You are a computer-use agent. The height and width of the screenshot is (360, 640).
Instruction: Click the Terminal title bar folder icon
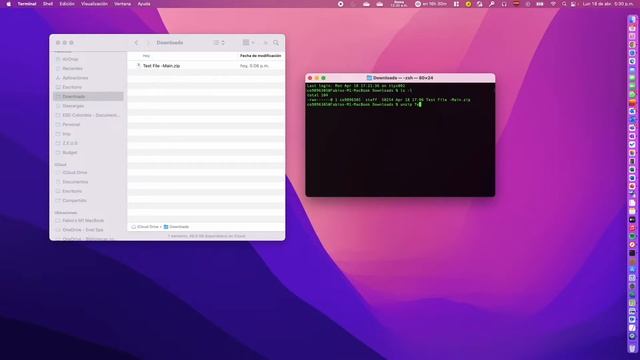tap(369, 78)
